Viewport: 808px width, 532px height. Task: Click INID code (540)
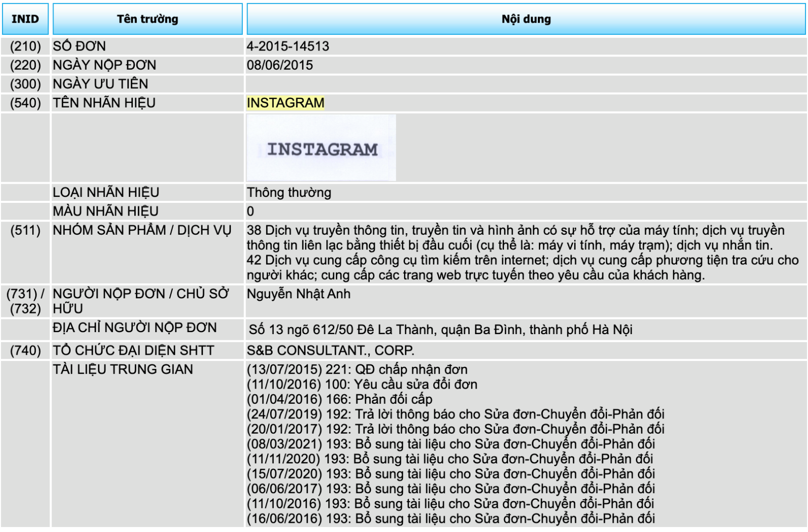[x=25, y=103]
